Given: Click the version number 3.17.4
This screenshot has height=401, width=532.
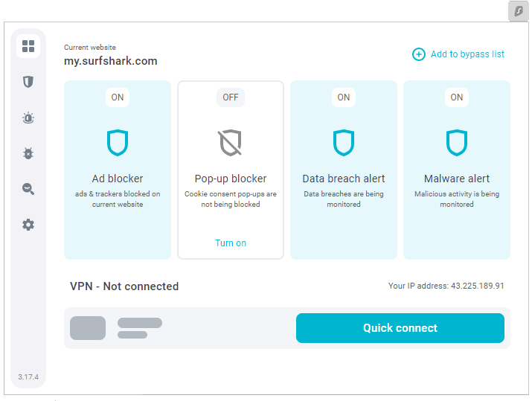Looking at the screenshot, I should [28, 377].
